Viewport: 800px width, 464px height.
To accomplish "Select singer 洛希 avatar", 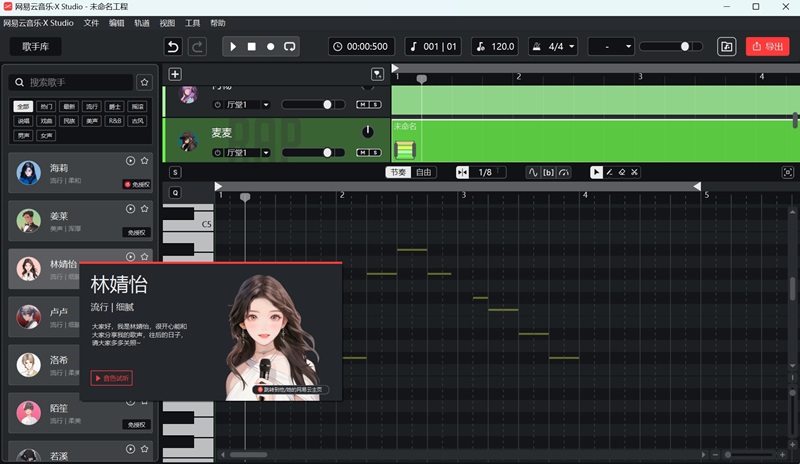I will tap(29, 364).
